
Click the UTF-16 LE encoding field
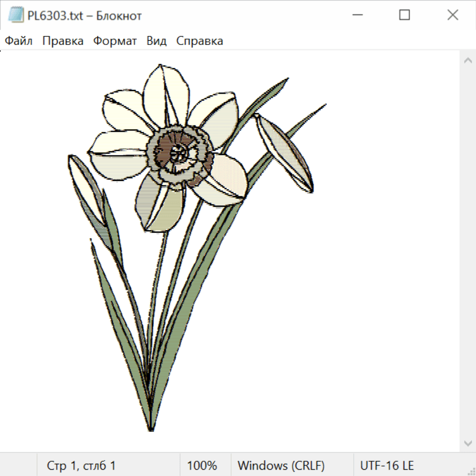pos(387,465)
